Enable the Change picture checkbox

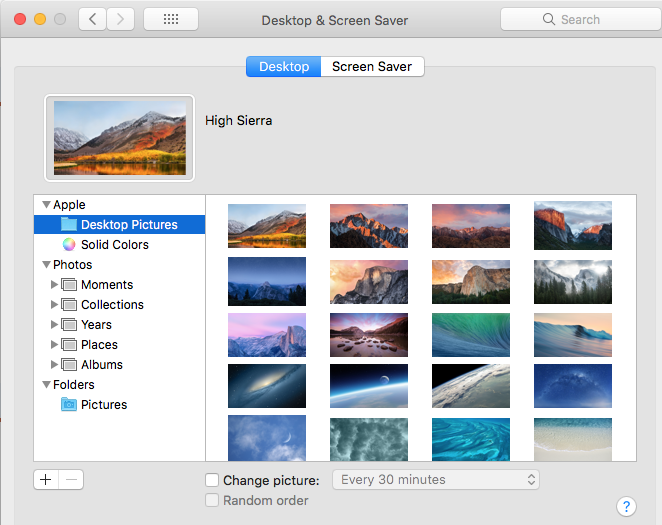click(x=212, y=480)
